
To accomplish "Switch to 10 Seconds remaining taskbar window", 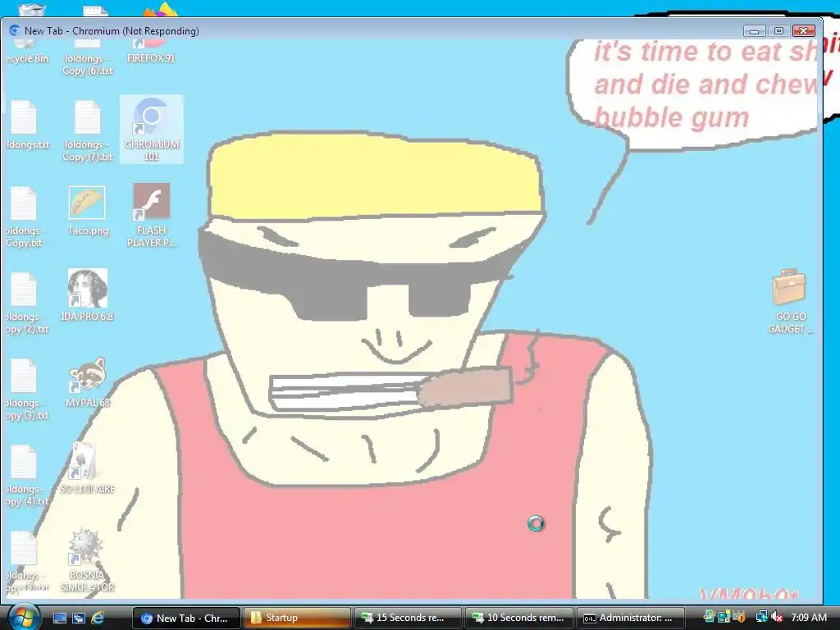I will (518, 618).
